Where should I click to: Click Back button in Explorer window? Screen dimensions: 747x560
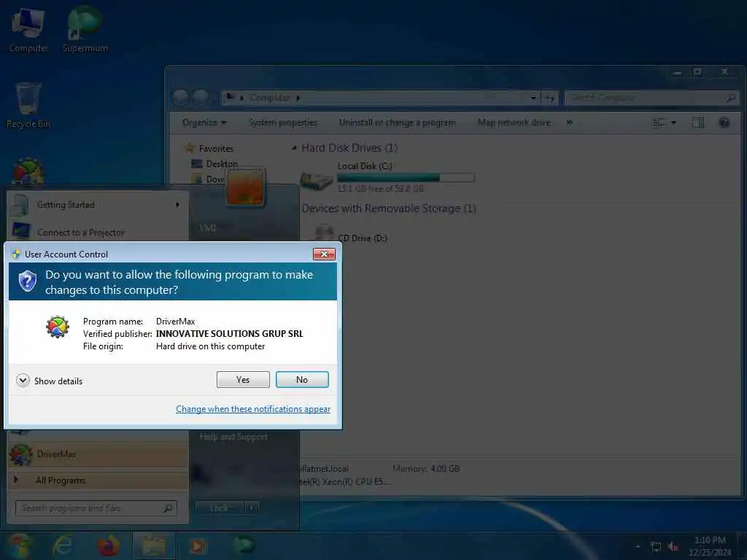click(x=180, y=98)
